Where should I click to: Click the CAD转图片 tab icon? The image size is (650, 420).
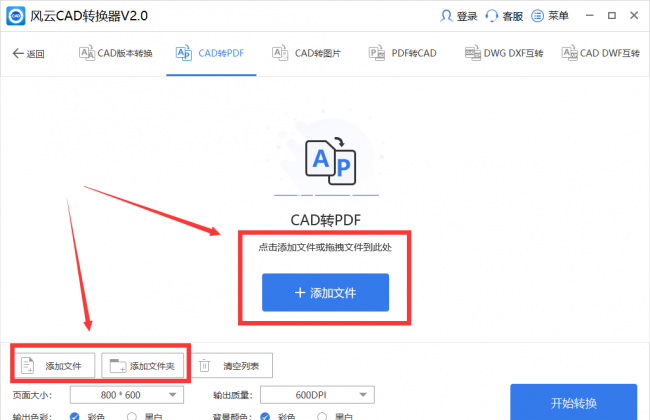click(x=280, y=53)
